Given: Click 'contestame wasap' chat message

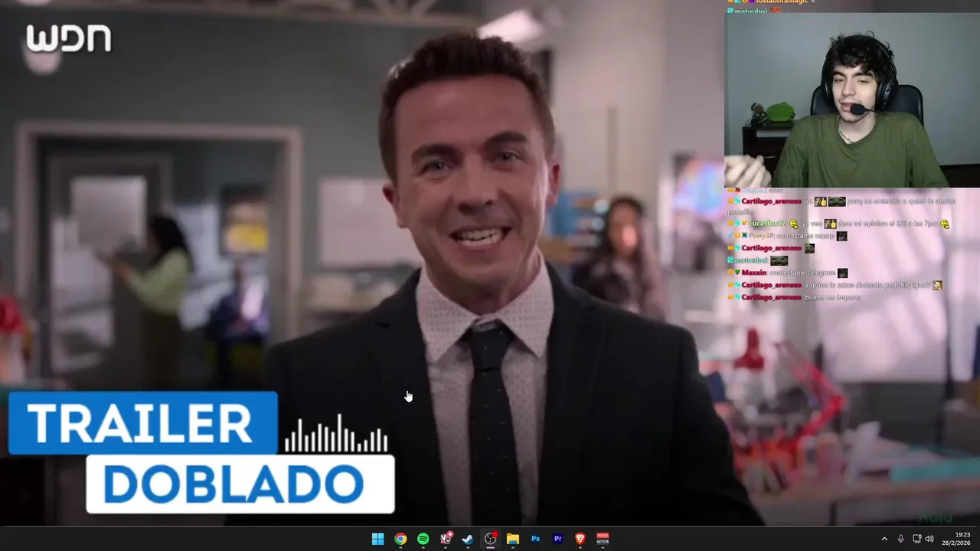Looking at the screenshot, I should pyautogui.click(x=806, y=236).
